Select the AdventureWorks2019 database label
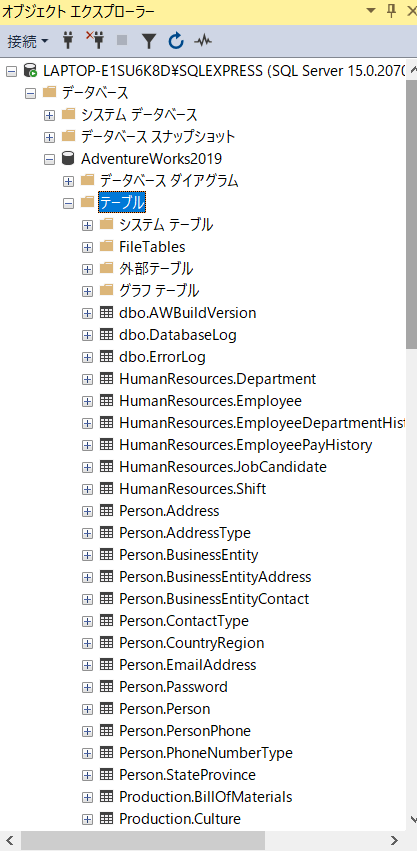417x852 pixels. tap(151, 159)
